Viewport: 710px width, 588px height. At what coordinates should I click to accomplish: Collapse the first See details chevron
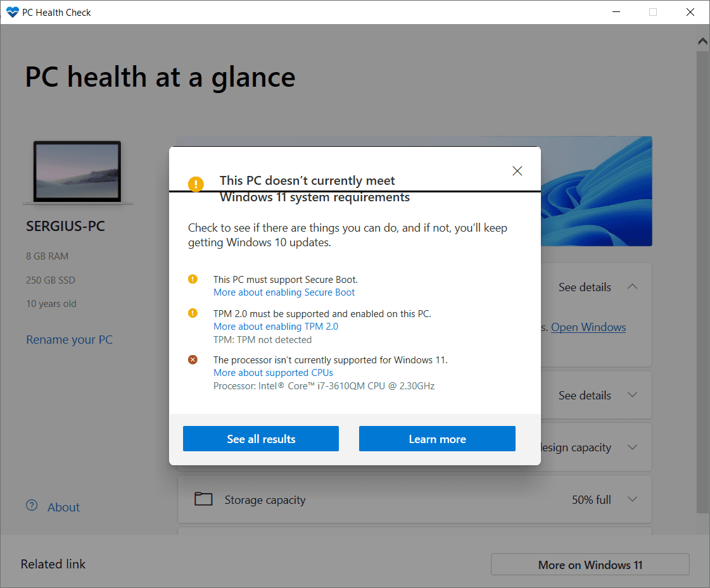[633, 287]
